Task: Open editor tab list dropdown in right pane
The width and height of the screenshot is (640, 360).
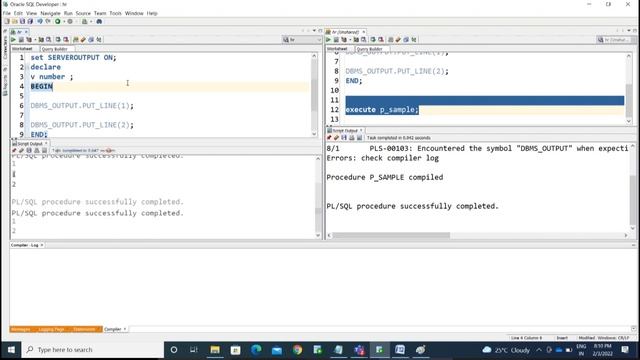Action: [x=629, y=31]
